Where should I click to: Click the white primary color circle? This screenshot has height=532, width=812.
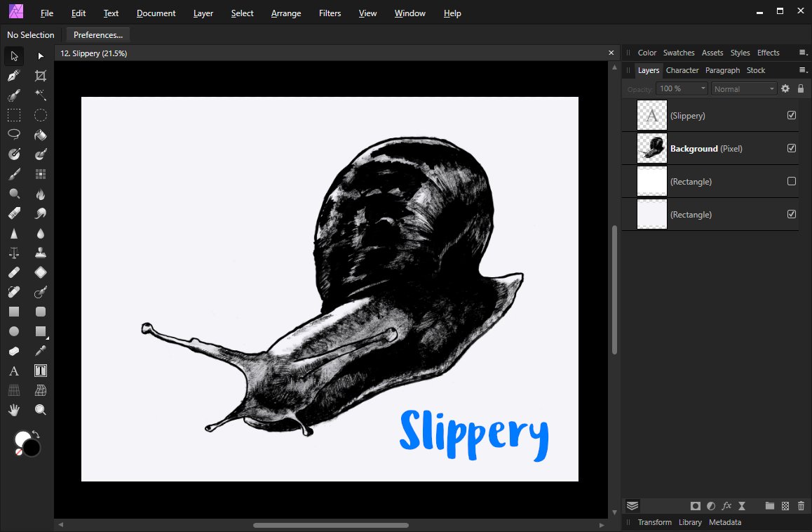(x=22, y=439)
